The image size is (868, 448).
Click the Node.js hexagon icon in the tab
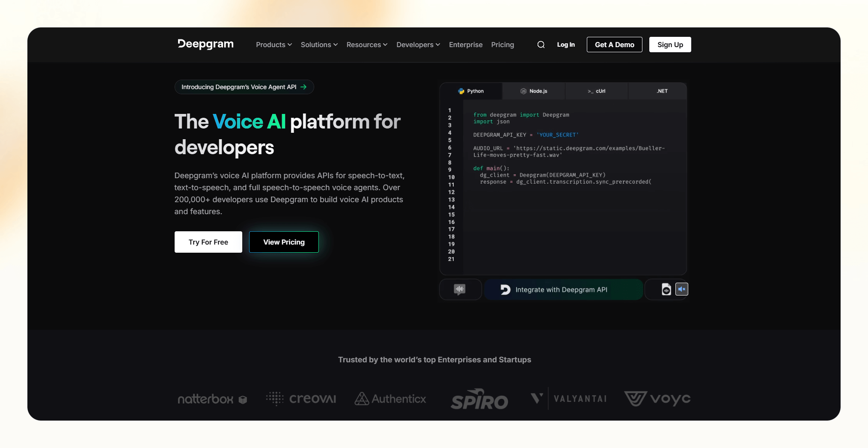(x=523, y=91)
